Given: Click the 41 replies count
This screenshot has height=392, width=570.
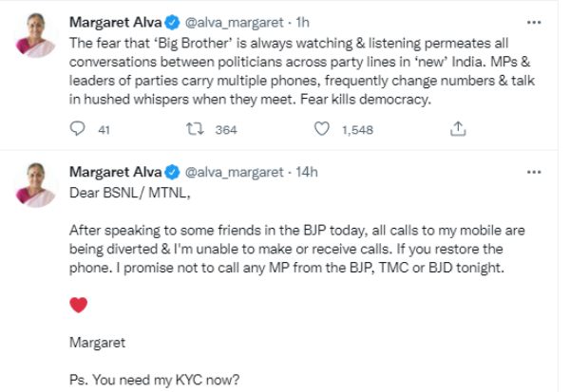Looking at the screenshot, I should pos(105,131).
